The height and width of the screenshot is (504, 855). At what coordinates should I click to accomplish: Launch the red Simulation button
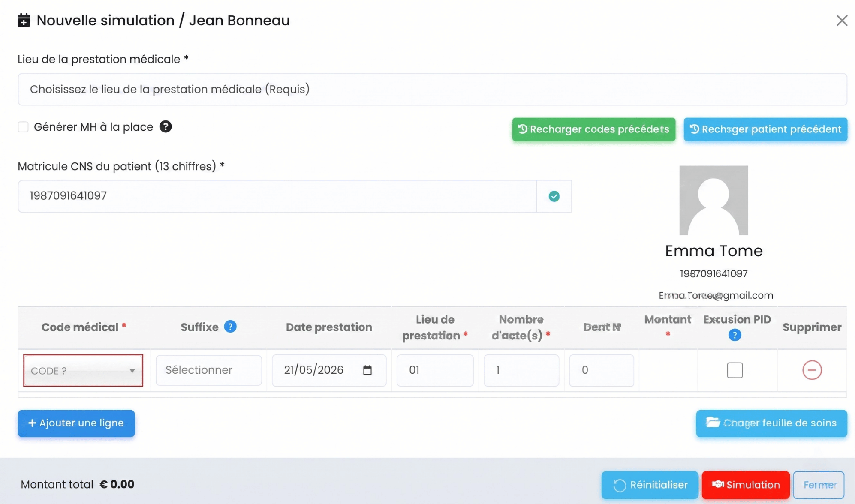(x=746, y=485)
